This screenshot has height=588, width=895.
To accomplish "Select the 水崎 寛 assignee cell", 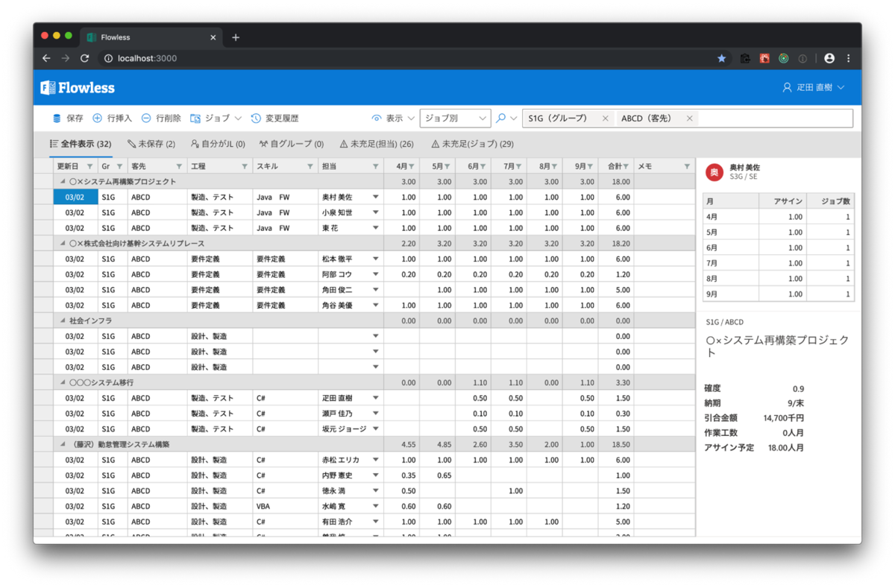I will (351, 507).
